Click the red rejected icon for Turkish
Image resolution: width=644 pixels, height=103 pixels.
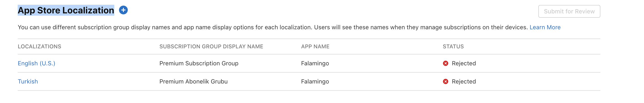(445, 81)
